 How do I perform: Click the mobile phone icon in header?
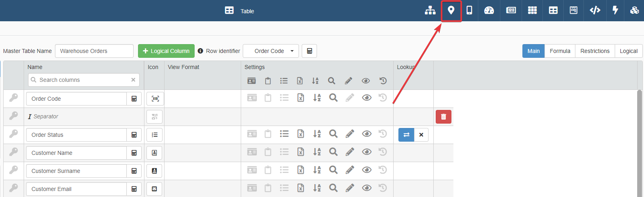point(469,10)
